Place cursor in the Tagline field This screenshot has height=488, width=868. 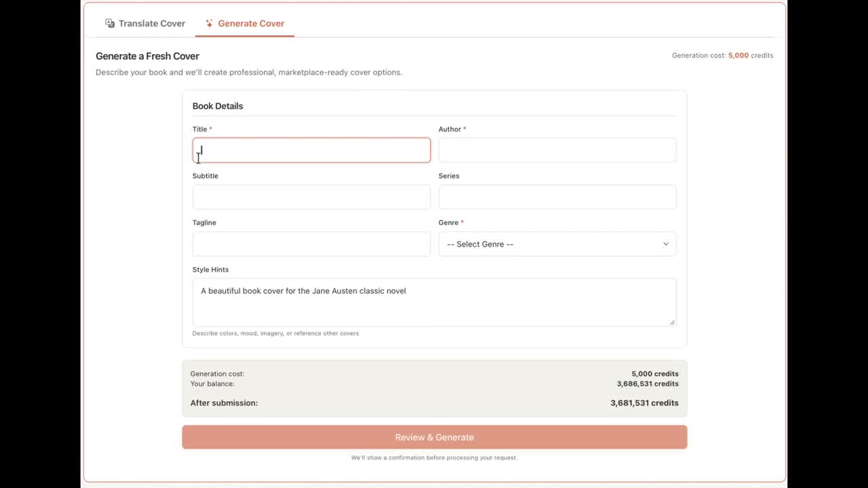tap(311, 244)
